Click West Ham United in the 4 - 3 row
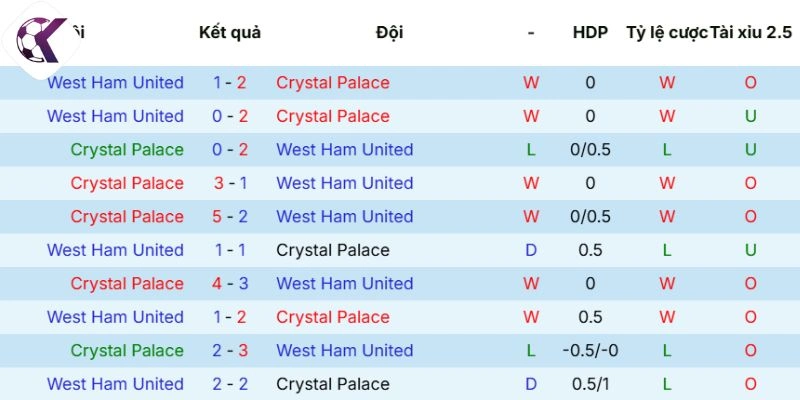Image resolution: width=800 pixels, height=400 pixels. click(344, 283)
